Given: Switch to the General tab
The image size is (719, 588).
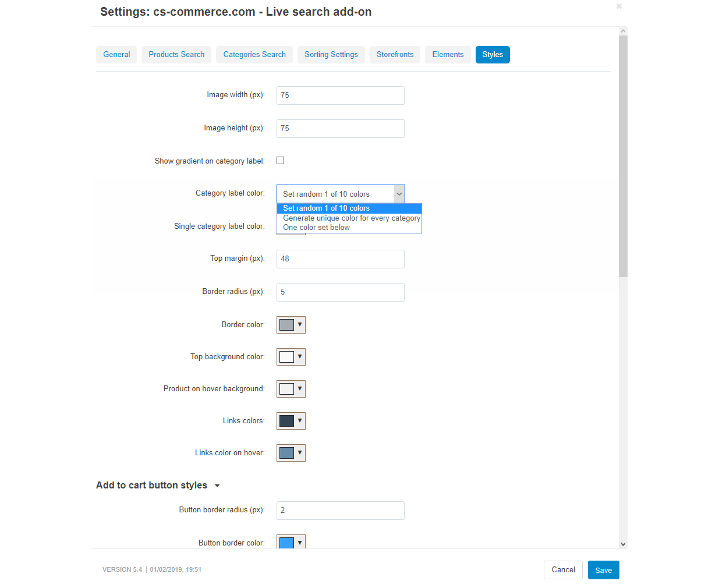Looking at the screenshot, I should click(x=116, y=55).
